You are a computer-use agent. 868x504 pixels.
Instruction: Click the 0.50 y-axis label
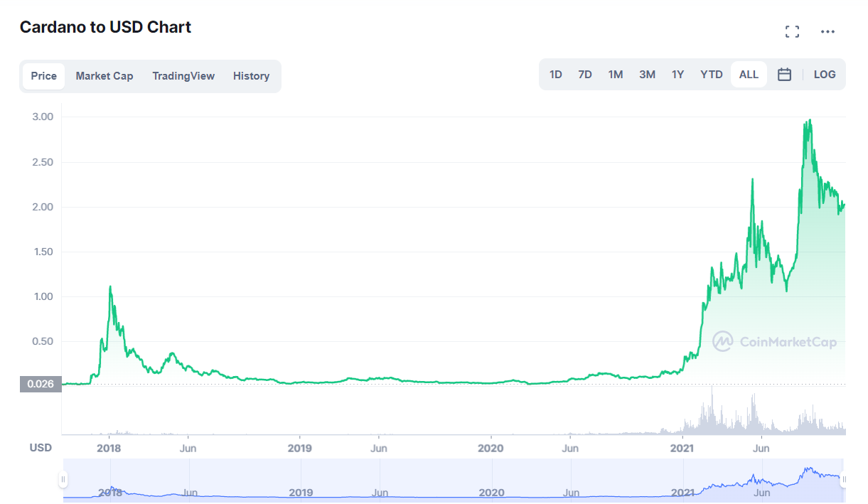click(43, 341)
